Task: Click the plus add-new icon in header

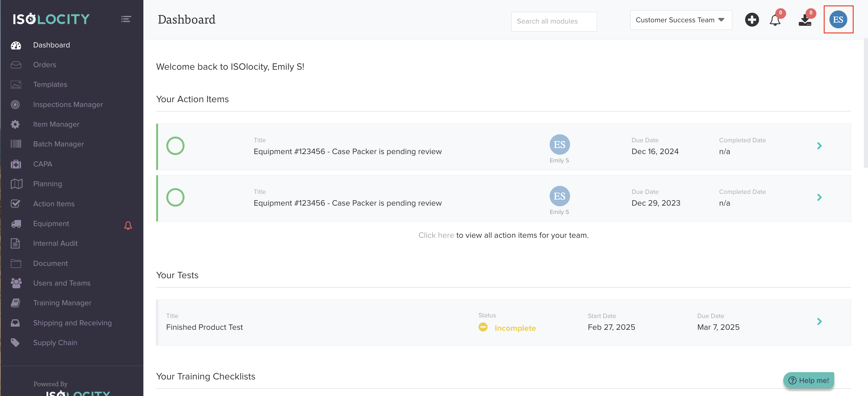Action: point(751,20)
